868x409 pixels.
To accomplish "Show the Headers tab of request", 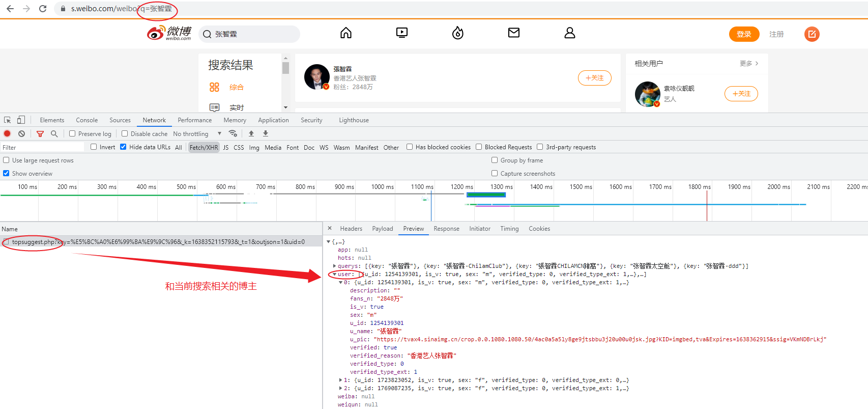I will pyautogui.click(x=351, y=229).
